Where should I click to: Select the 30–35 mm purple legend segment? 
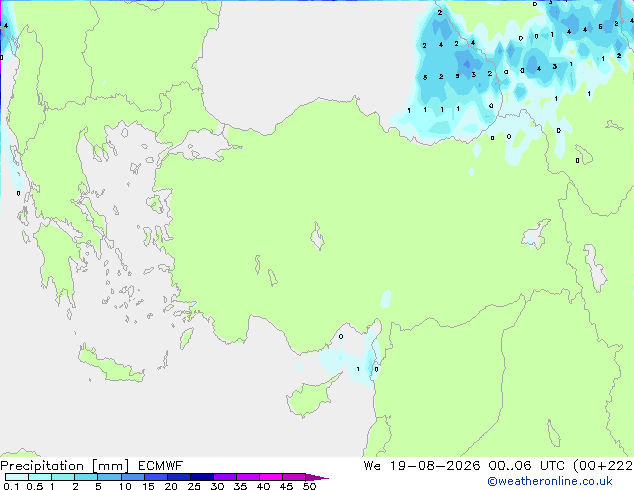tap(224, 477)
